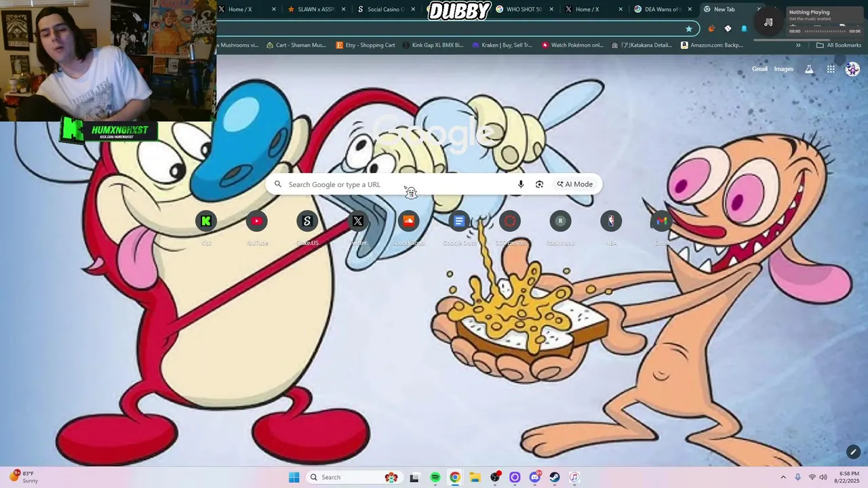Image resolution: width=868 pixels, height=488 pixels.
Task: Open the Kink Gap XL BMX bookmark
Action: tap(433, 45)
